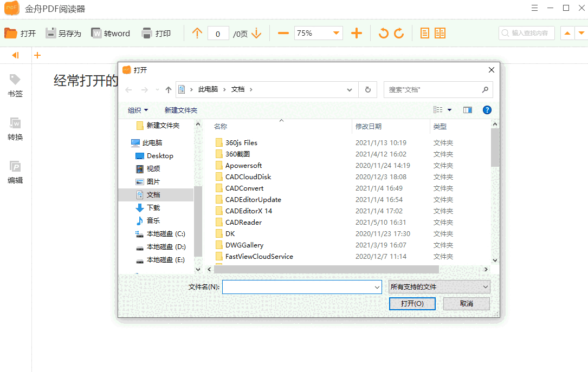588x372 pixels.
Task: Click the zoom out minus icon
Action: (x=283, y=34)
